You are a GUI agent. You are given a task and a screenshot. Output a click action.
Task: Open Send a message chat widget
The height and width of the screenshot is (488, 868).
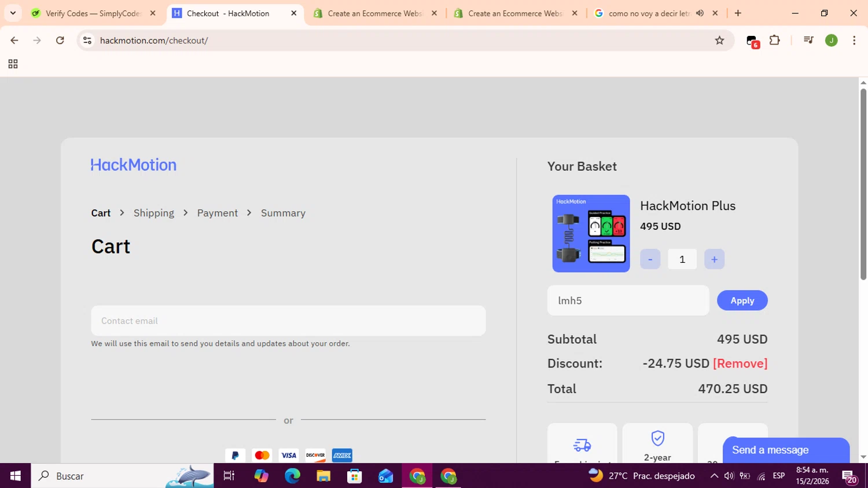click(x=786, y=450)
